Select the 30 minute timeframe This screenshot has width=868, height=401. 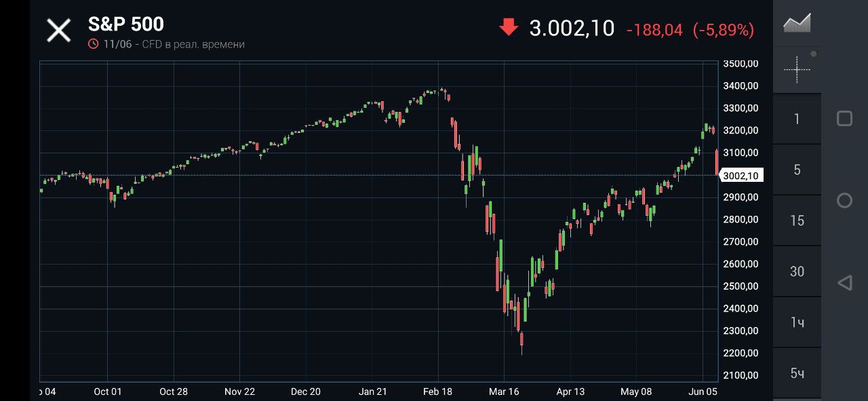(x=797, y=271)
